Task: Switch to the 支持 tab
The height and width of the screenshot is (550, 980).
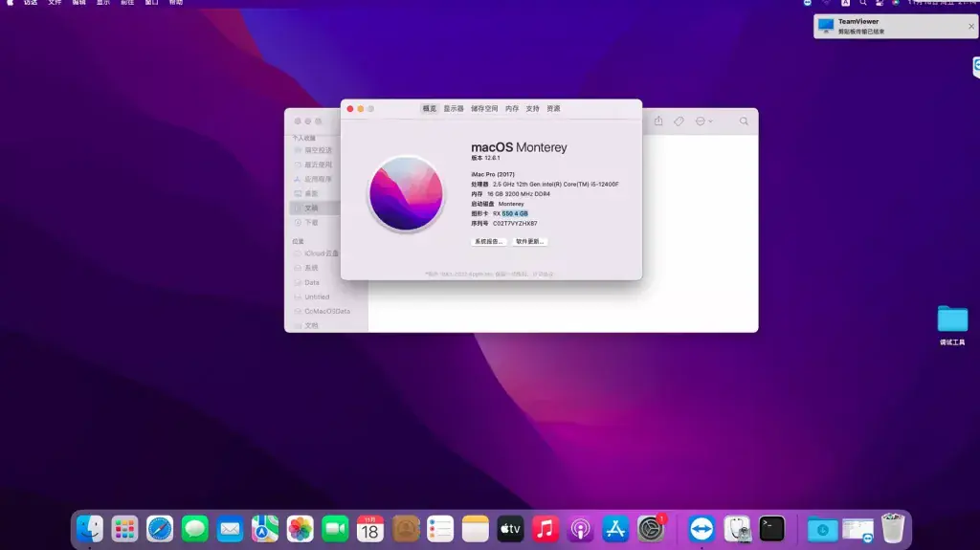Action: 532,109
